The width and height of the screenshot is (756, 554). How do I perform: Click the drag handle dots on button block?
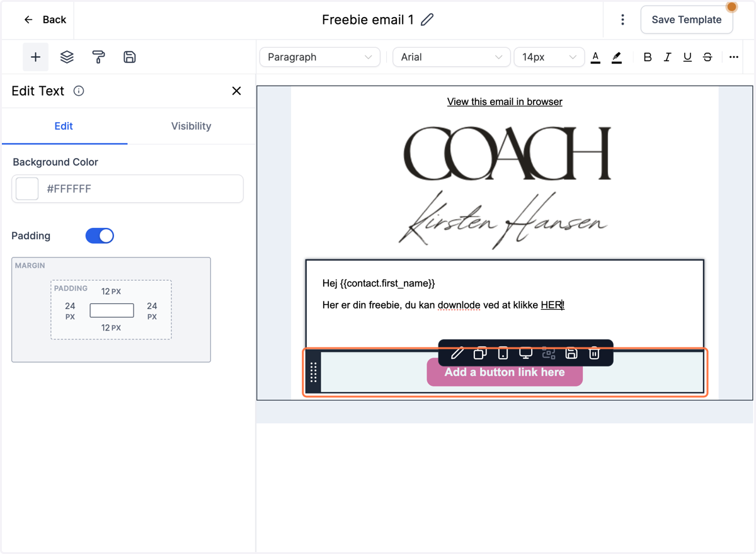point(313,373)
